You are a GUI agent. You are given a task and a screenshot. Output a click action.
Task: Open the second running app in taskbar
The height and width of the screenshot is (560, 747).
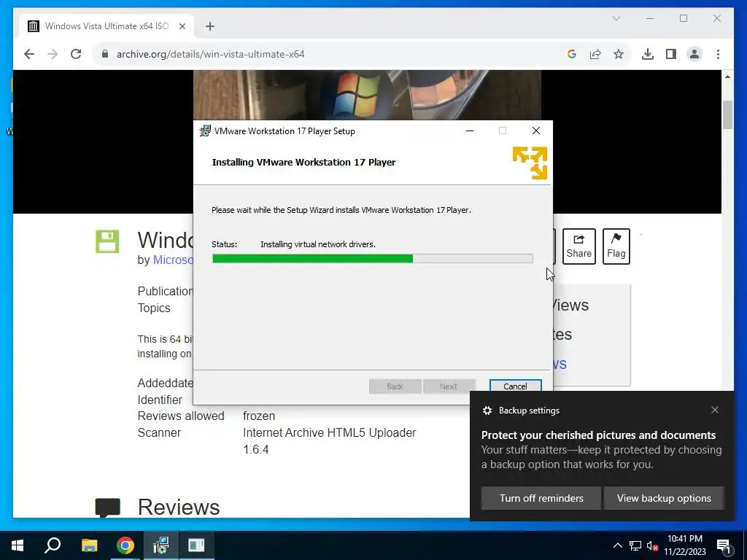point(196,545)
